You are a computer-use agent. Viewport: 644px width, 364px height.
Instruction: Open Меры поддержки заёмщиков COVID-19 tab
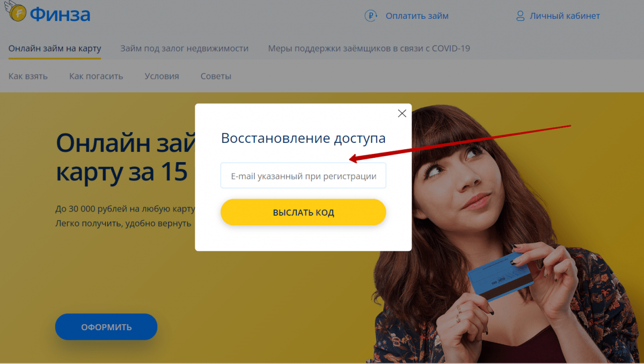(x=369, y=48)
